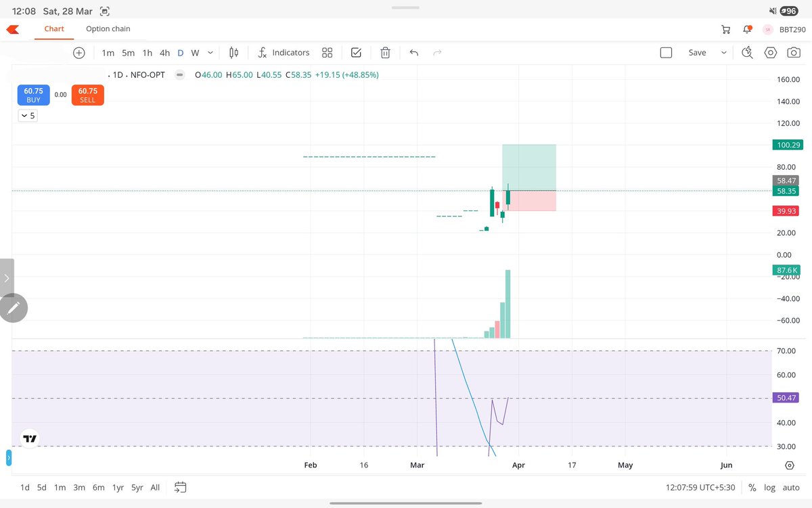Expand the left side panel arrow

point(7,277)
